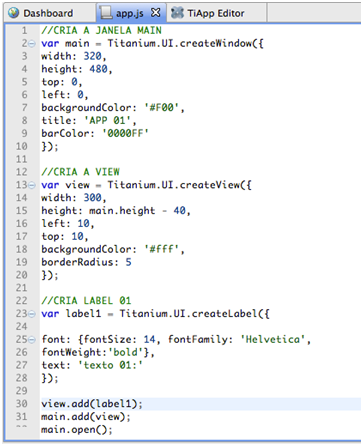Switch to the Dashboard tab

click(48, 13)
